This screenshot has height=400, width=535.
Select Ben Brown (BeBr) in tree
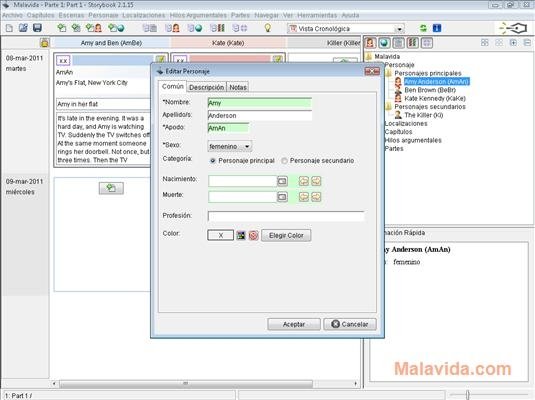point(430,90)
